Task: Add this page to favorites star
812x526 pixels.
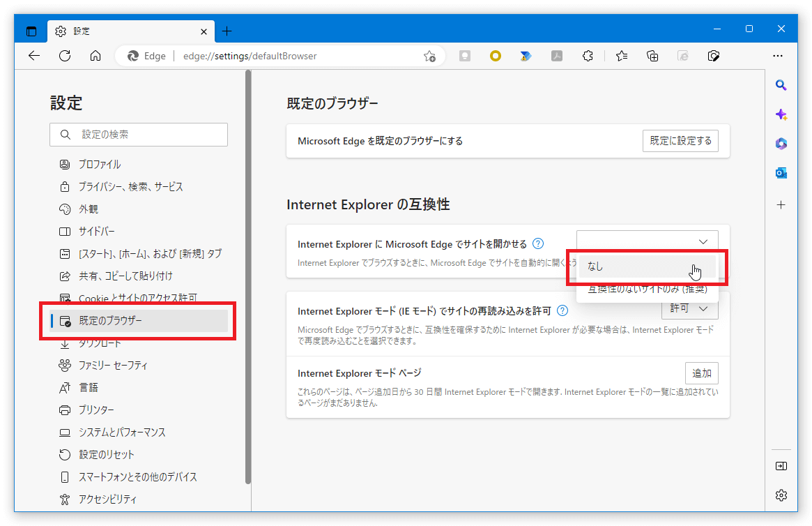Action: (x=429, y=56)
